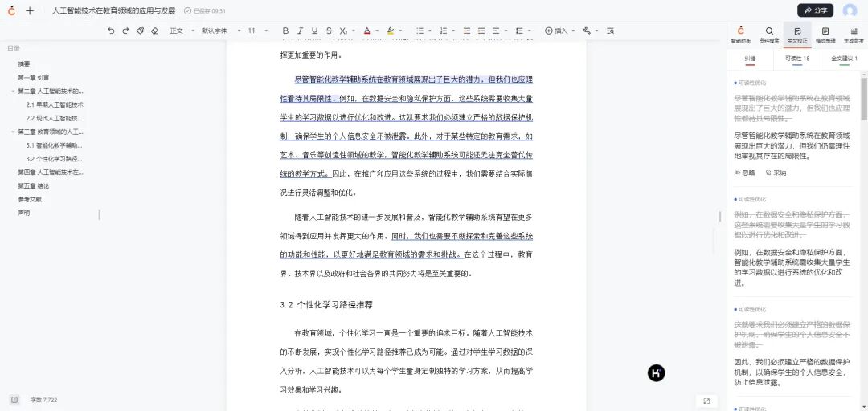868x411 pixels.
Task: Open the 资料搜索 search tab
Action: coord(769,35)
